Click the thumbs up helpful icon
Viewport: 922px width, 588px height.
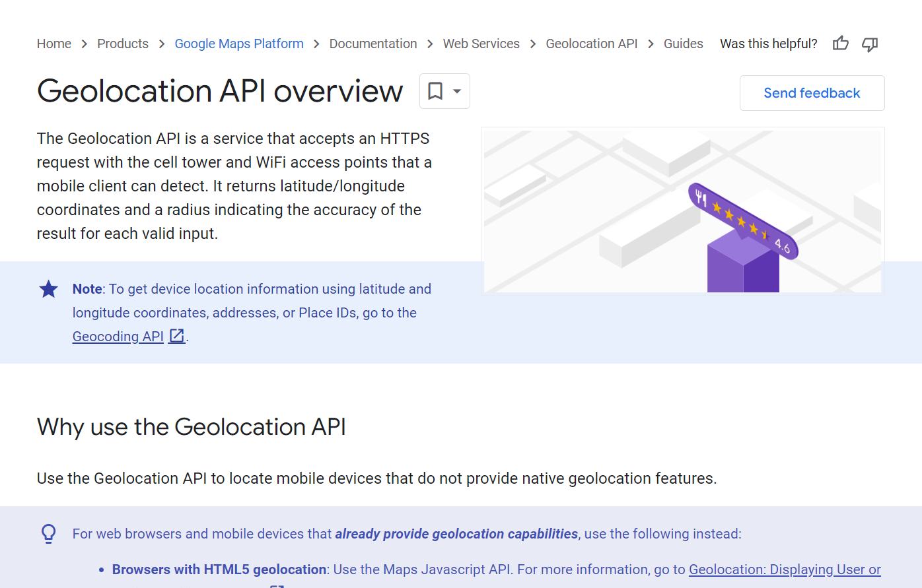click(x=841, y=44)
